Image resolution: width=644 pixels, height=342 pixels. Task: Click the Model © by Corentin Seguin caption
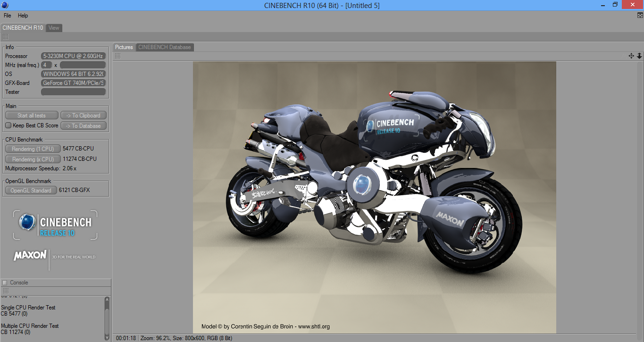[x=266, y=326]
